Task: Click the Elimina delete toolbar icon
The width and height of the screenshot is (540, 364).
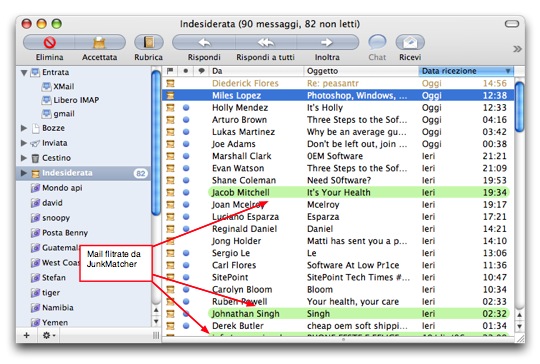Action: pos(50,42)
